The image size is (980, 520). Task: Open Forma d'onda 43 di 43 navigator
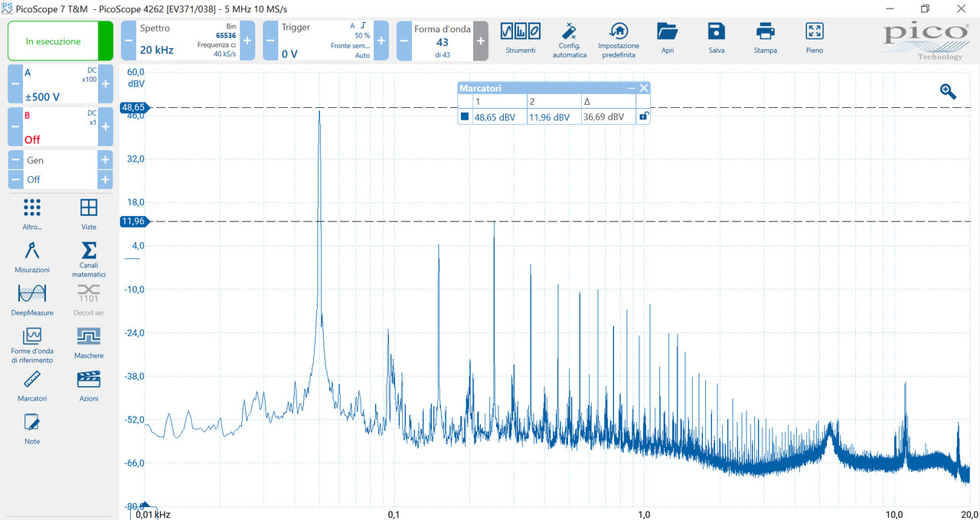442,41
